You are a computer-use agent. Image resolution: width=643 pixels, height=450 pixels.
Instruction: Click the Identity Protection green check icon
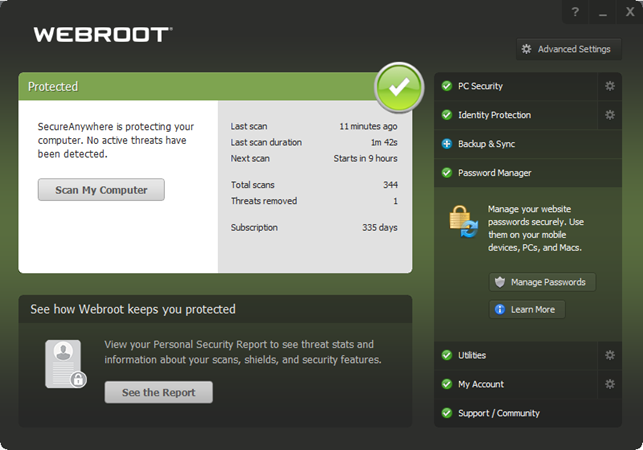coord(447,115)
